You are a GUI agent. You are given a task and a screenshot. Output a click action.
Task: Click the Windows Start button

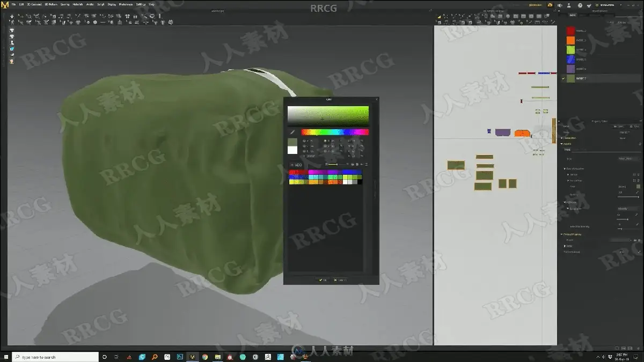tap(5, 357)
